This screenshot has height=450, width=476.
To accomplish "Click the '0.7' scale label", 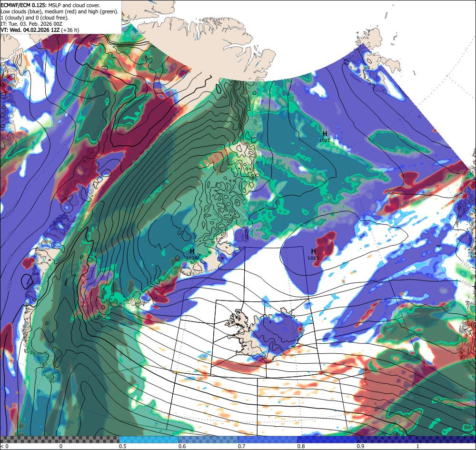I will pyautogui.click(x=241, y=446).
